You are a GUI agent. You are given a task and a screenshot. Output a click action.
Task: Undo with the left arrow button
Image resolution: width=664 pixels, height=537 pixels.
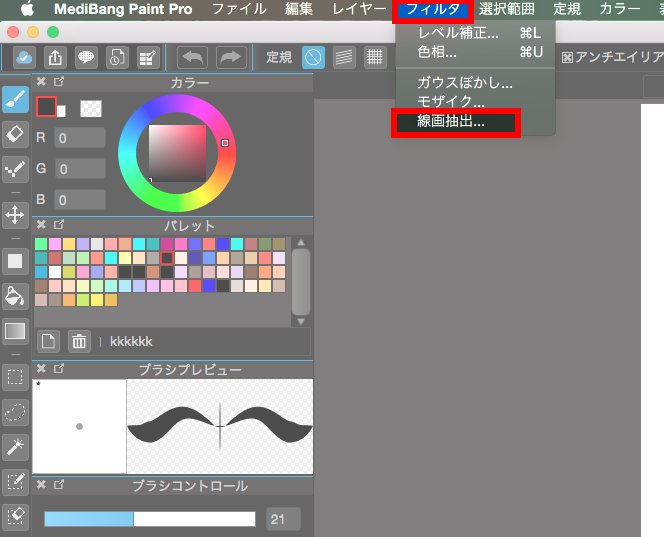[x=192, y=57]
